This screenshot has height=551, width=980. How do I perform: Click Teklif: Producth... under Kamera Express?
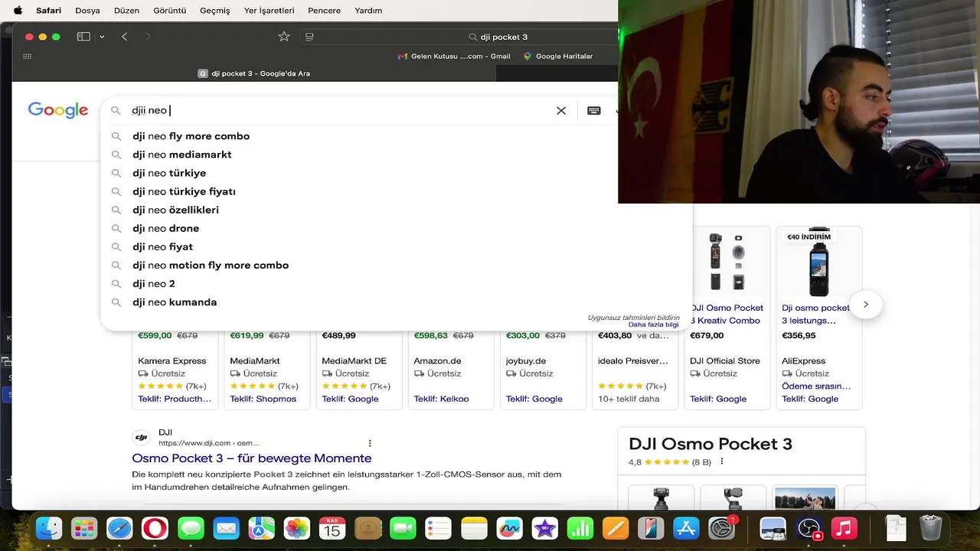click(175, 399)
